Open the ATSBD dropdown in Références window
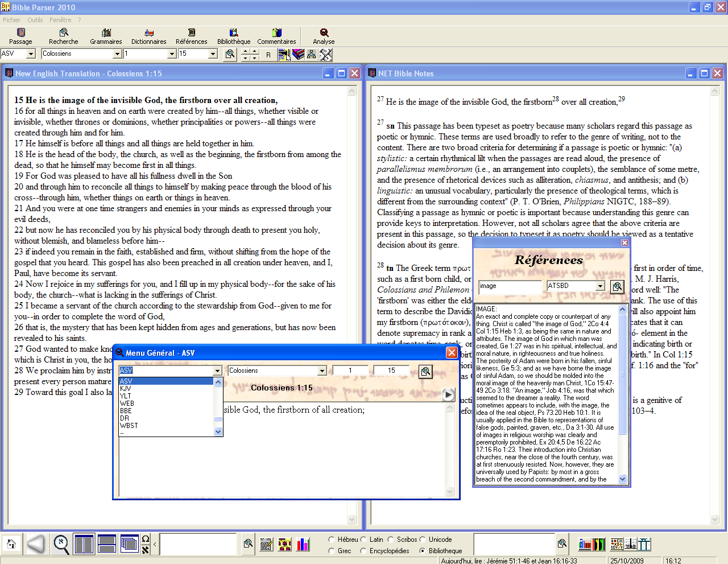This screenshot has width=728, height=564. 600,286
